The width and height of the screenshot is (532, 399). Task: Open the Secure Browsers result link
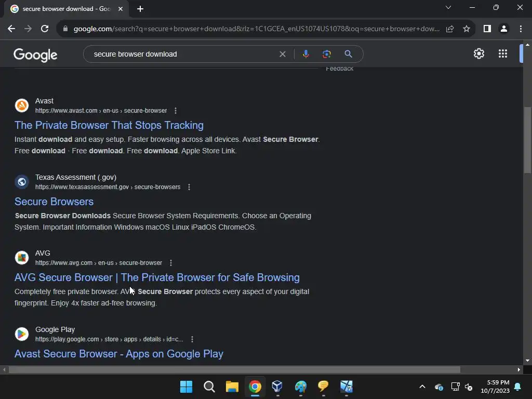[54, 202]
